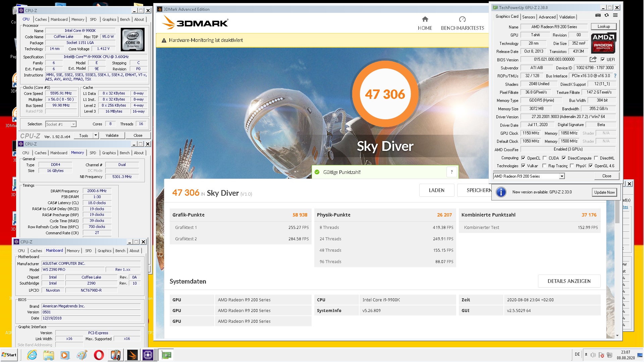Click the Close button in GPU-Z
Image resolution: width=644 pixels, height=362 pixels.
606,176
